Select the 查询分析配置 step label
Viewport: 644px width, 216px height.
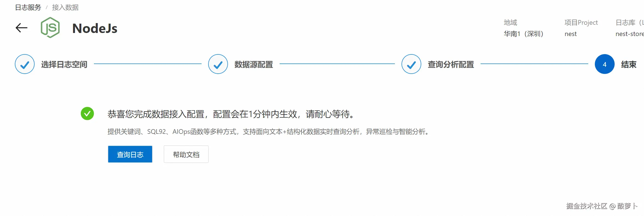tap(451, 64)
